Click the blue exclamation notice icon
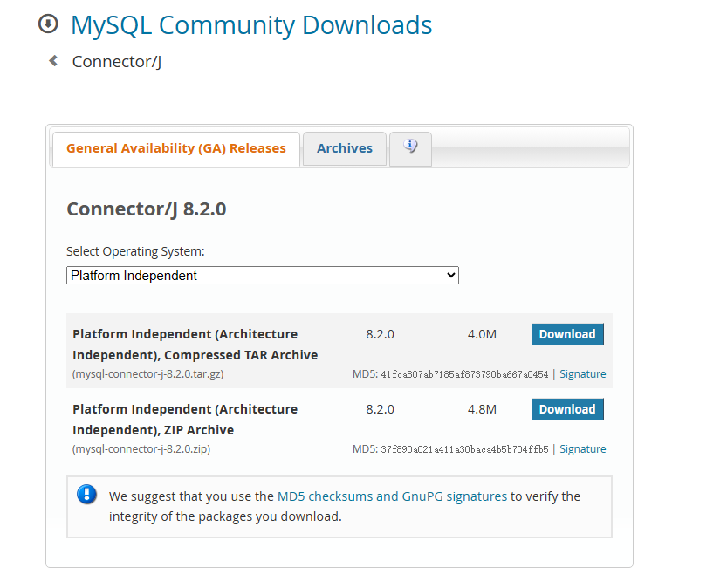727x588 pixels. [87, 495]
